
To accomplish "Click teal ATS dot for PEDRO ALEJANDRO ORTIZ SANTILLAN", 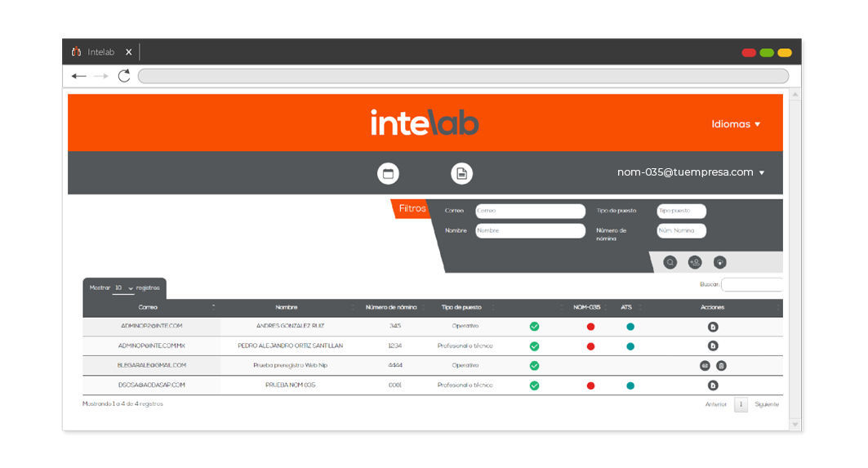I will (630, 346).
